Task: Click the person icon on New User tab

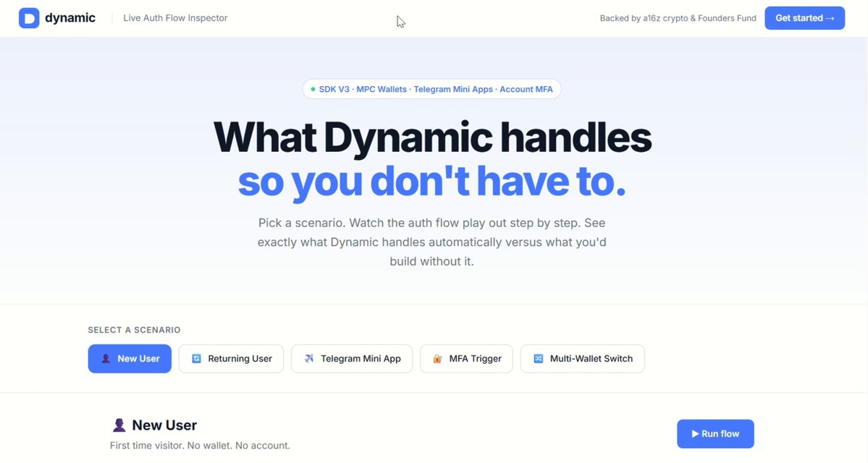Action: (106, 358)
